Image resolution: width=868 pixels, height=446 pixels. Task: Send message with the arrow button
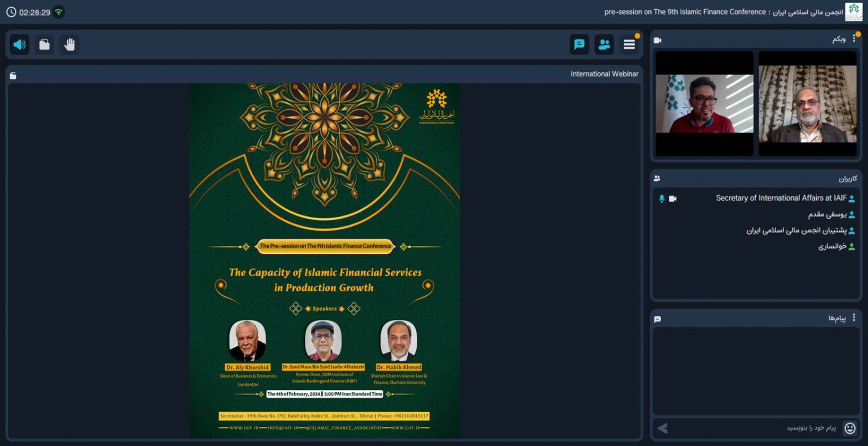pyautogui.click(x=662, y=428)
